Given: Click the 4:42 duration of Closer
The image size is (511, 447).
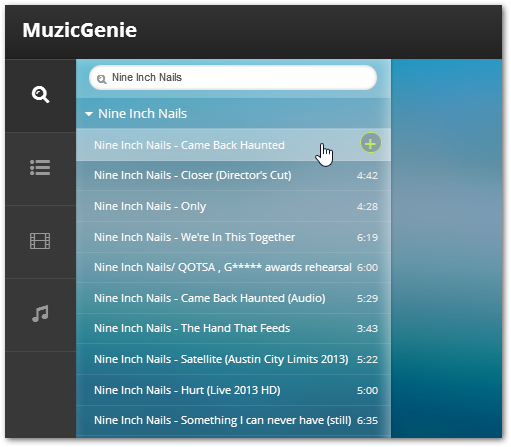Looking at the screenshot, I should 367,176.
